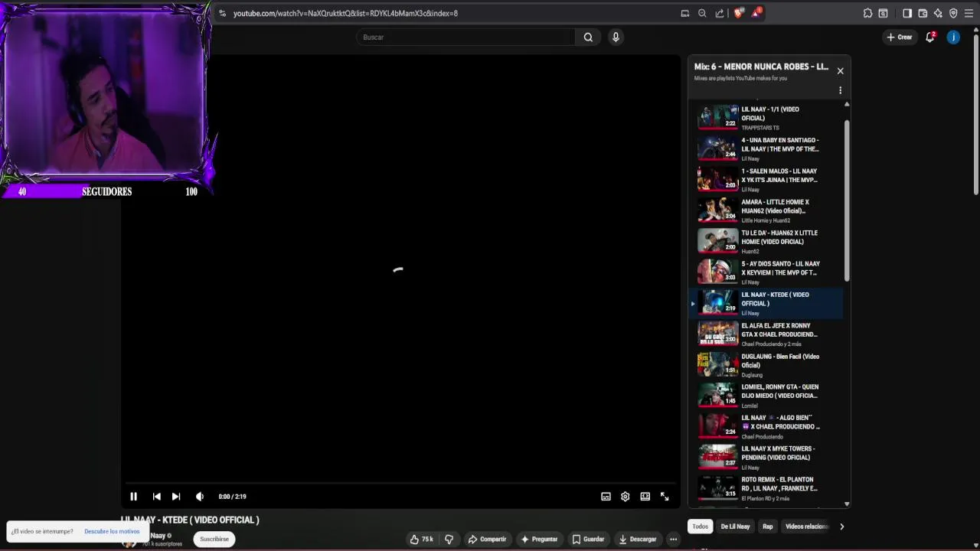
Task: Click the playlist scroll up arrow
Action: (x=846, y=104)
